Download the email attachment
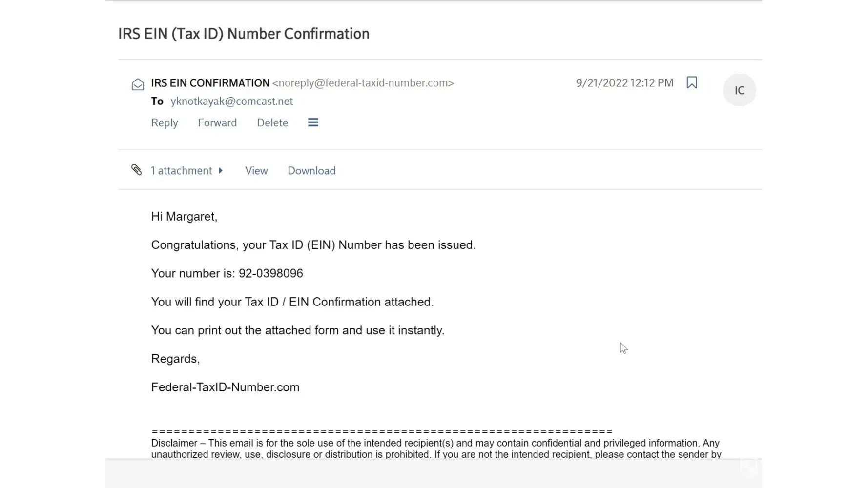 point(311,171)
